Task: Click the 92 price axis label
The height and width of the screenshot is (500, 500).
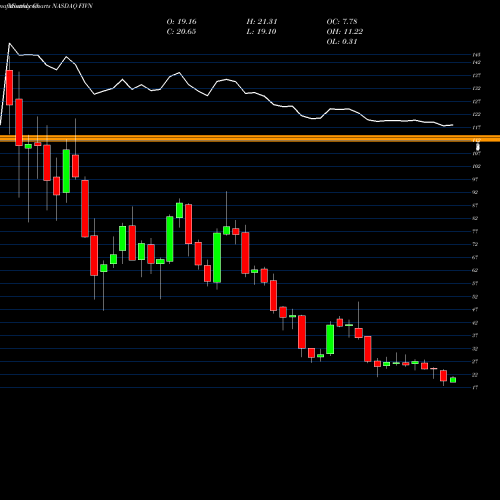Action: pyautogui.click(x=475, y=192)
